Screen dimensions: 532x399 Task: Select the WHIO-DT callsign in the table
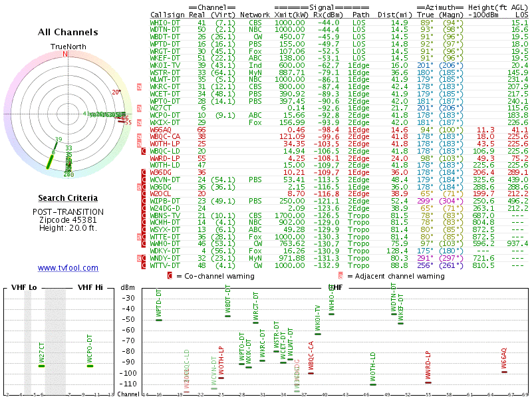(165, 23)
